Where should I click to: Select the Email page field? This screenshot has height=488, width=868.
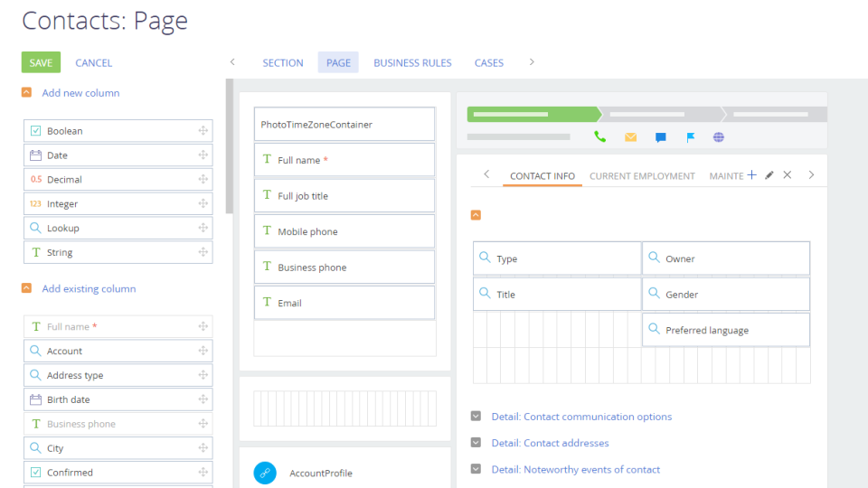tap(344, 303)
